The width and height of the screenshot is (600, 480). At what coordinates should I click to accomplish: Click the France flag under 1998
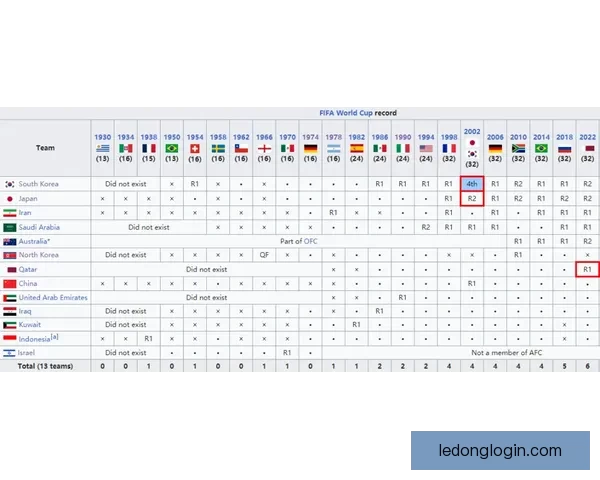tap(449, 148)
